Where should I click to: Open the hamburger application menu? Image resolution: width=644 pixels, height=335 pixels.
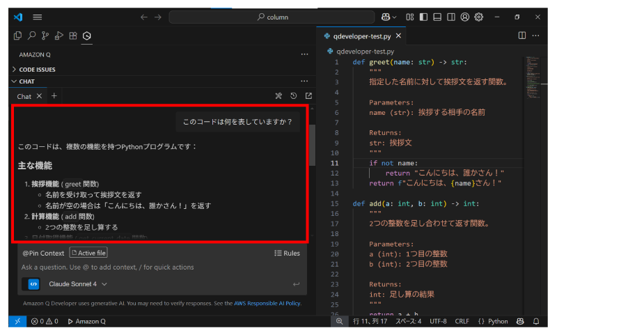[x=38, y=17]
